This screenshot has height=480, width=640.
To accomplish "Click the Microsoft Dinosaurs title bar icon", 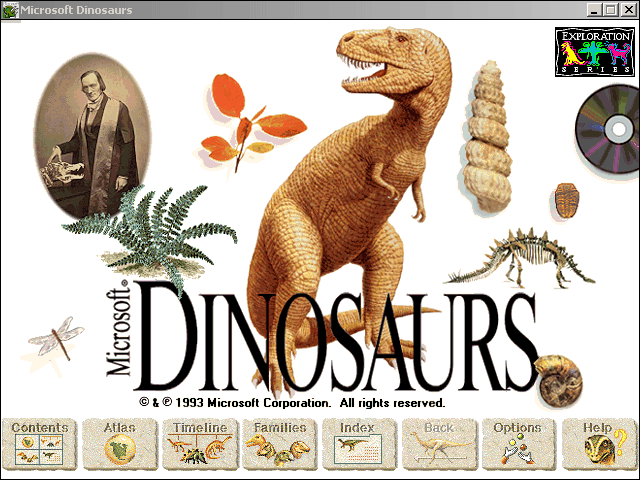I will 10,10.
